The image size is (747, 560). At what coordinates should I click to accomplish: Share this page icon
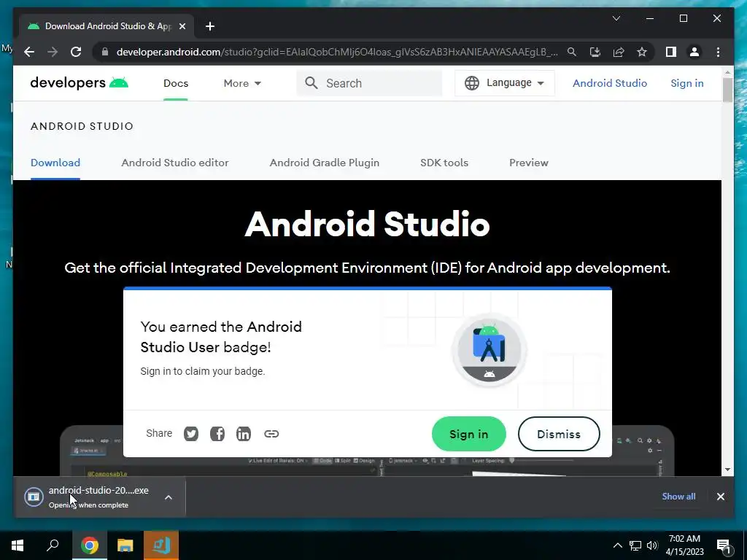coord(619,52)
